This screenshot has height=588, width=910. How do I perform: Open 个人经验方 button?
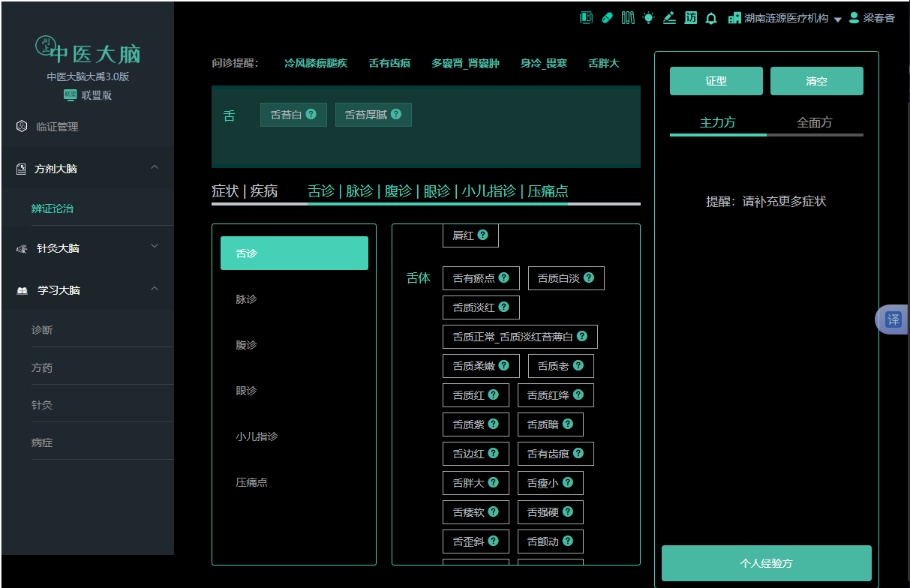coord(767,563)
